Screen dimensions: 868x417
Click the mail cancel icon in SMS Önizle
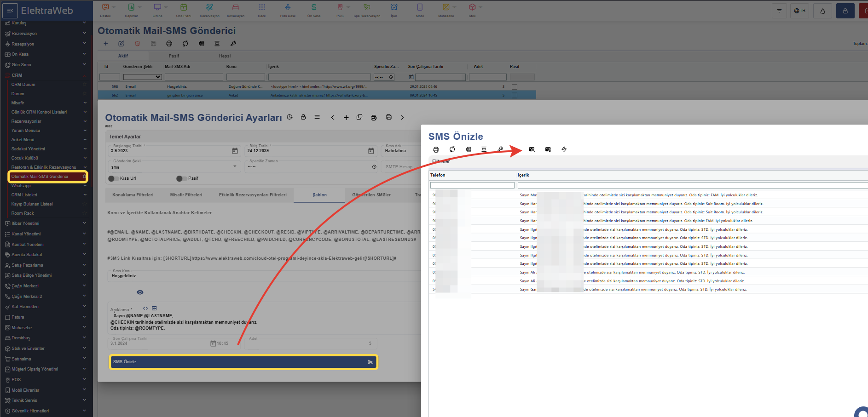pyautogui.click(x=548, y=149)
